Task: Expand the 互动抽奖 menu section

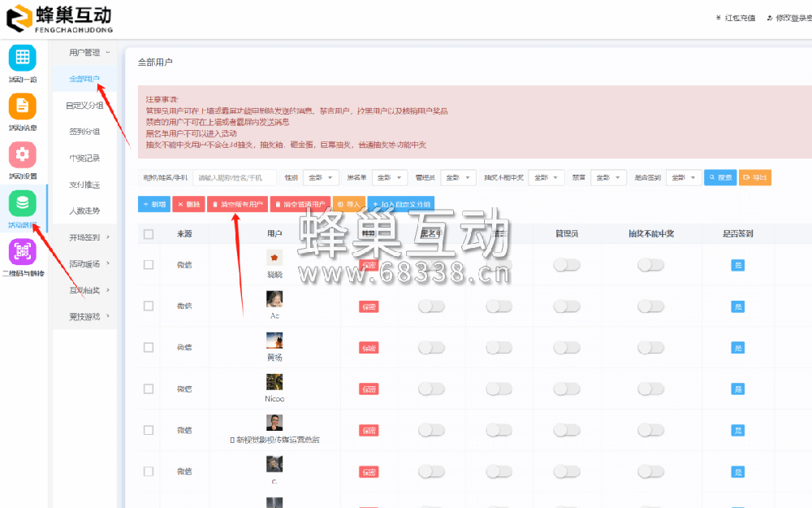Action: 85,290
